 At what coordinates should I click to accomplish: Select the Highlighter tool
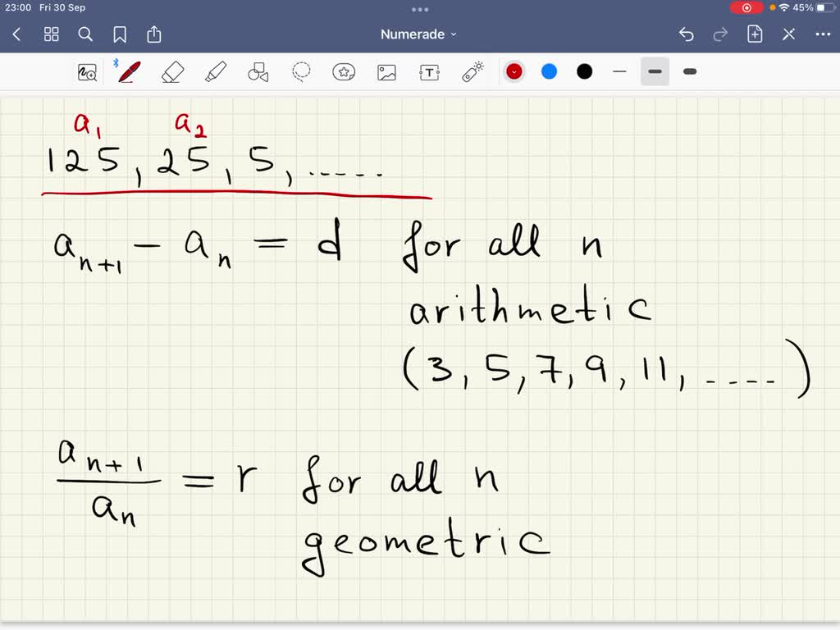[216, 72]
